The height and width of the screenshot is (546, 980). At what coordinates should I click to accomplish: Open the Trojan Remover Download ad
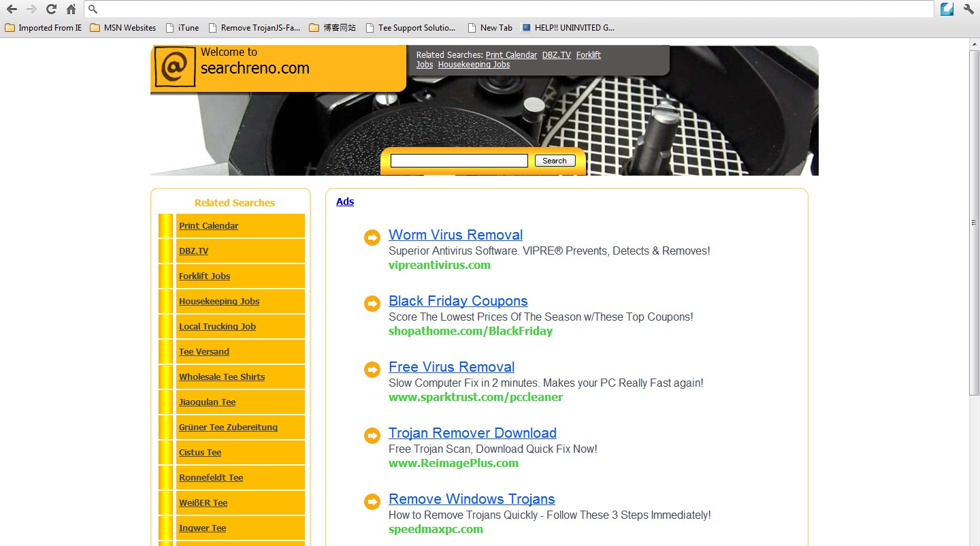click(472, 433)
